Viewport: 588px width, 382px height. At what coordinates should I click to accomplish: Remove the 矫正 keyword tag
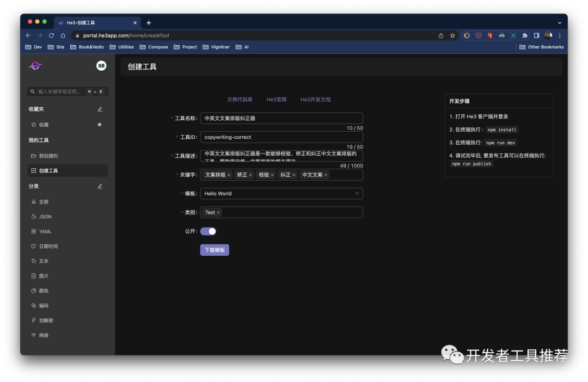[250, 175]
